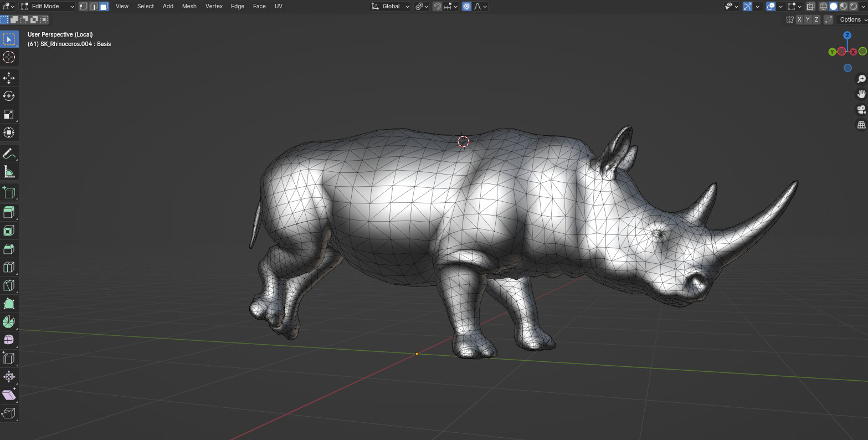Switch to solid shading
The width and height of the screenshot is (868, 440).
pos(833,6)
